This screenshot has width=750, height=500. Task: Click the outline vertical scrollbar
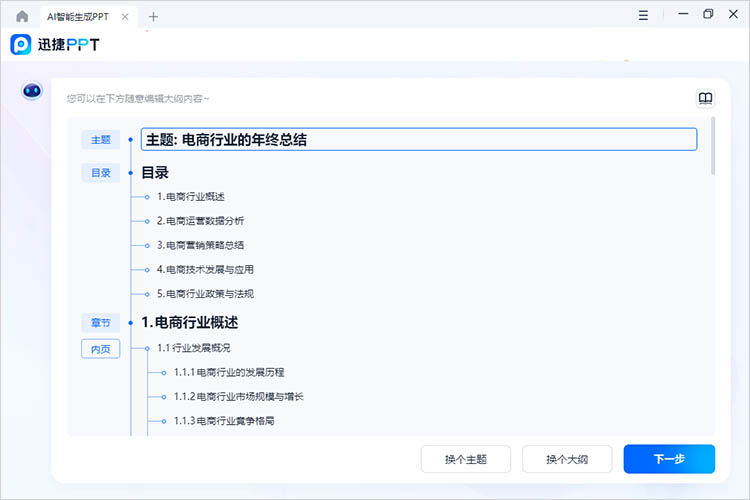pyautogui.click(x=713, y=146)
